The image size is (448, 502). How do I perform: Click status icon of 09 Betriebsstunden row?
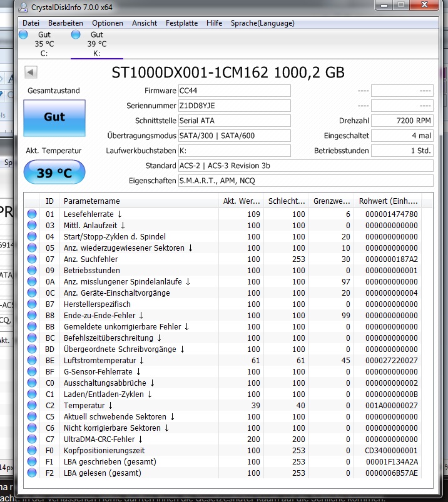point(32,270)
